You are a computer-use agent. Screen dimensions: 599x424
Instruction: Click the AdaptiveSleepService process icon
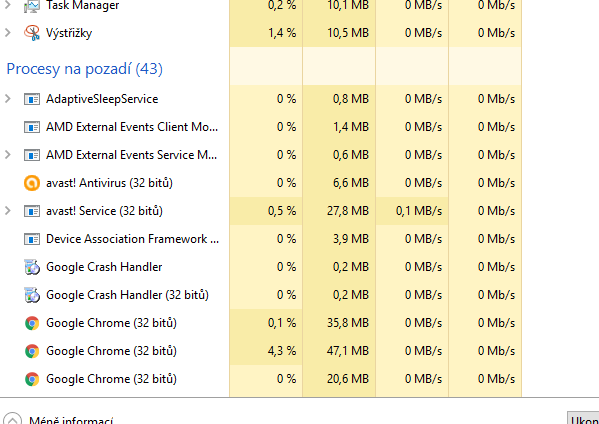32,99
